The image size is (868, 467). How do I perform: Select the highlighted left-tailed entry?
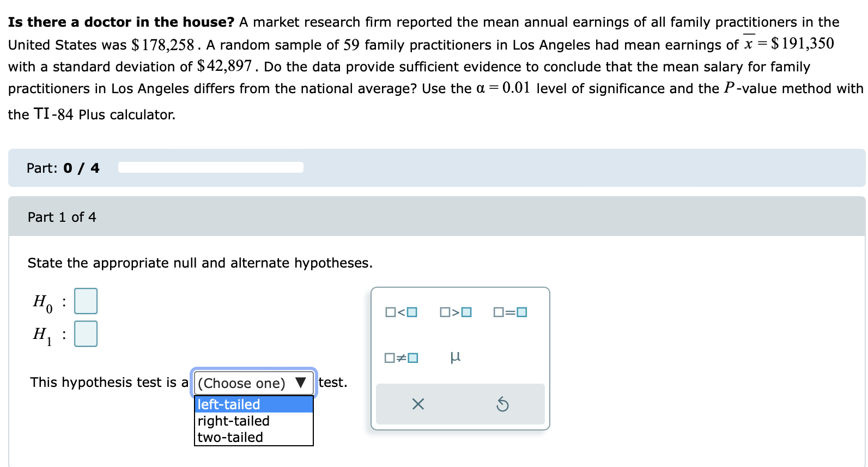(x=227, y=404)
